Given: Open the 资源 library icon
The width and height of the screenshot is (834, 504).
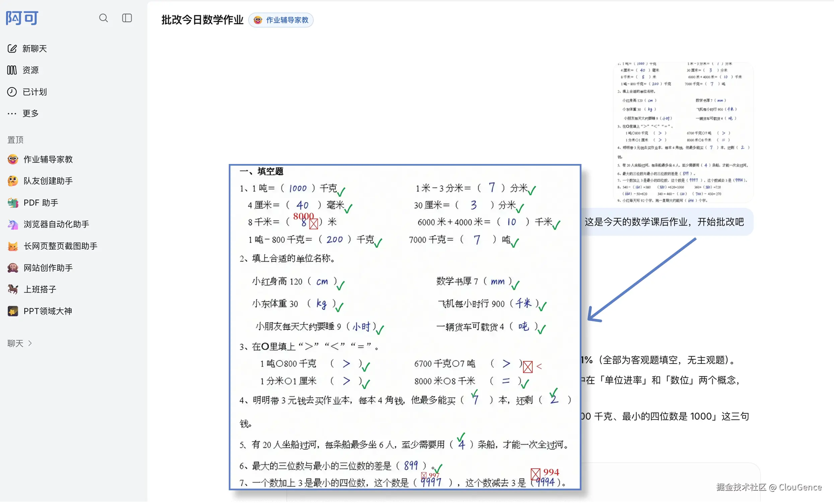Looking at the screenshot, I should 12,70.
